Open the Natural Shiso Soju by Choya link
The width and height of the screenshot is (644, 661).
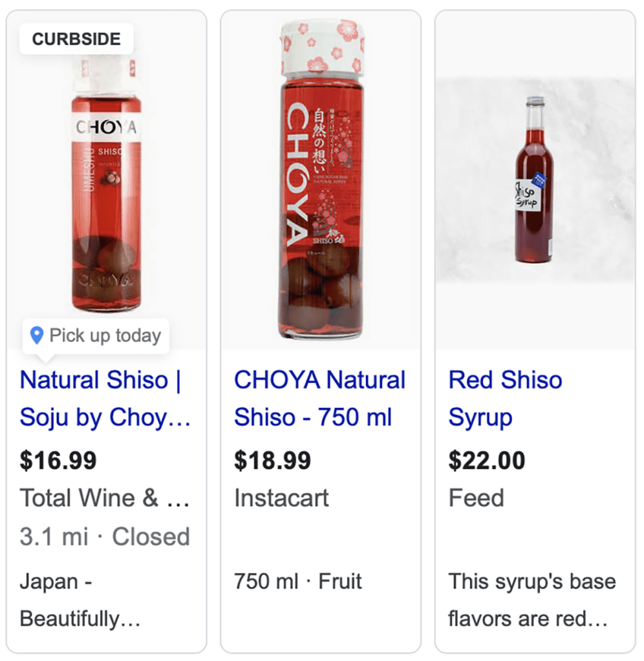tap(105, 398)
